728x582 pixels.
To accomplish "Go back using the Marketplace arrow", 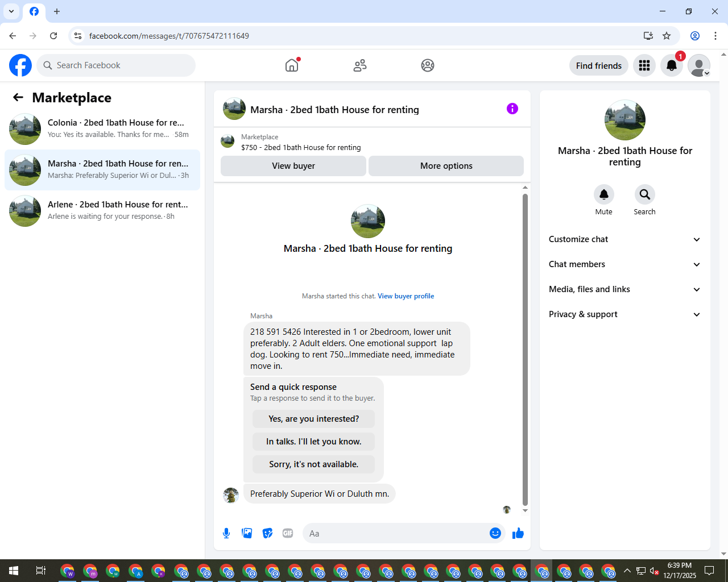I will click(18, 97).
